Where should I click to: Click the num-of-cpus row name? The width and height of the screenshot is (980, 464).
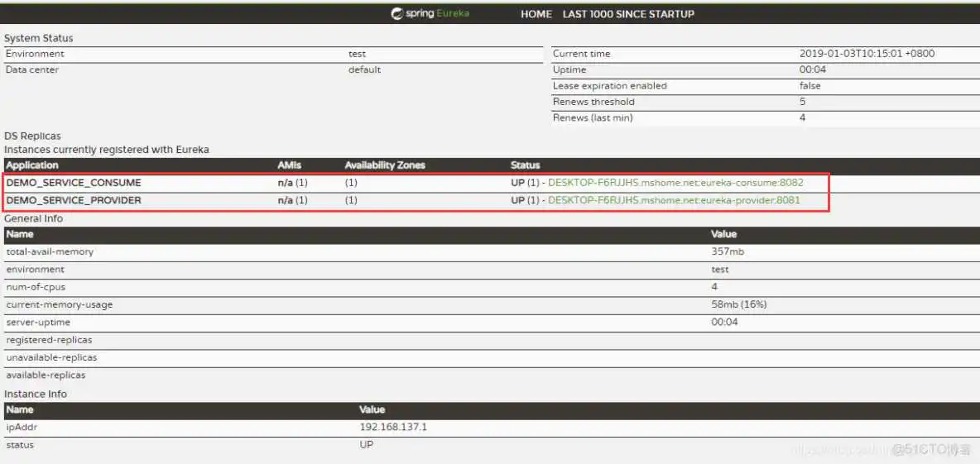(x=36, y=287)
